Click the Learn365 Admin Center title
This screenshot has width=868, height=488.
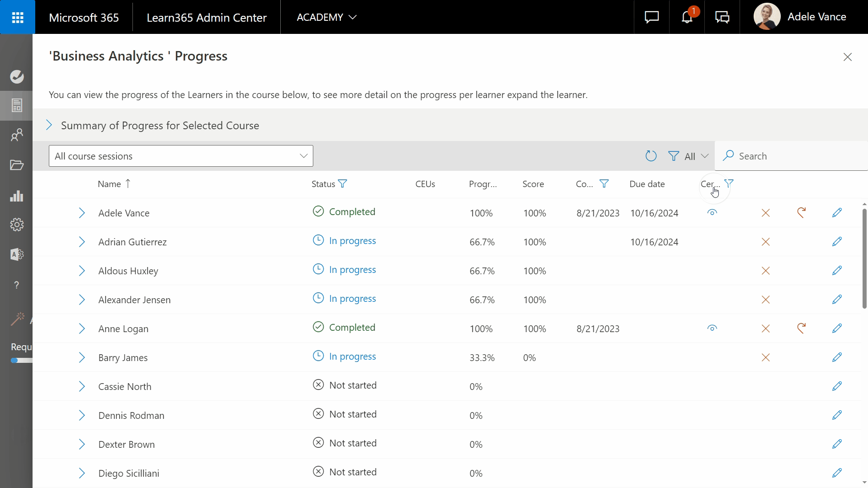[x=207, y=18]
